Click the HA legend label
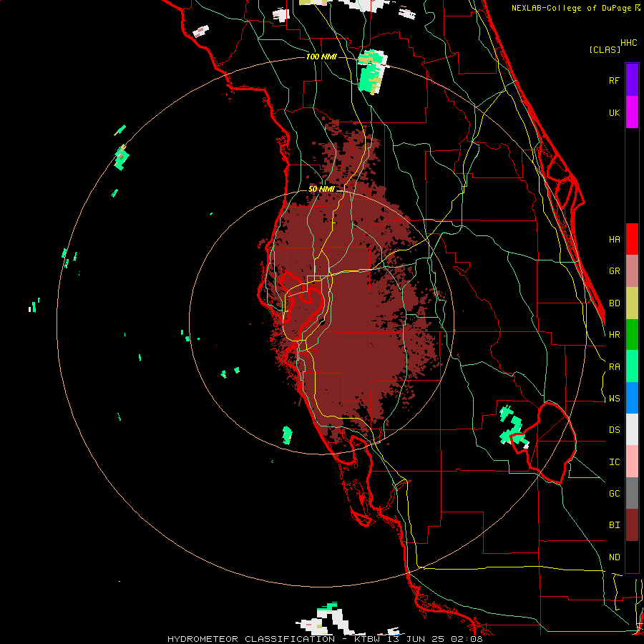The image size is (644, 644). coord(615,240)
